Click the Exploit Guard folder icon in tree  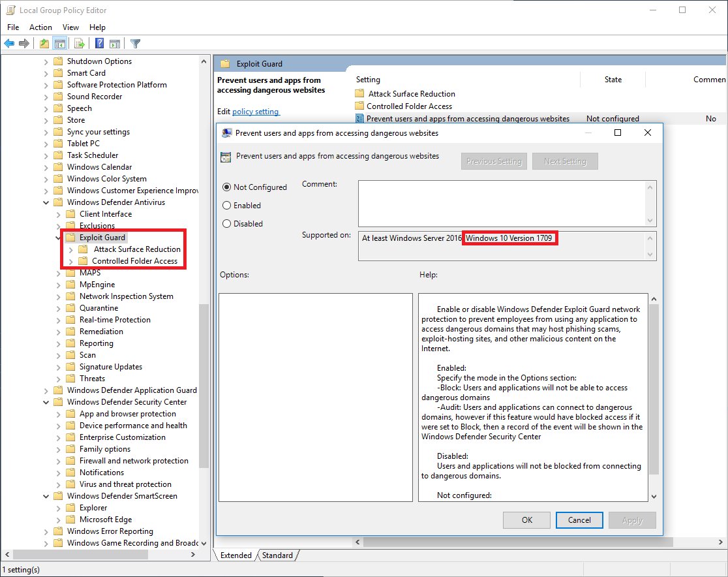70,238
